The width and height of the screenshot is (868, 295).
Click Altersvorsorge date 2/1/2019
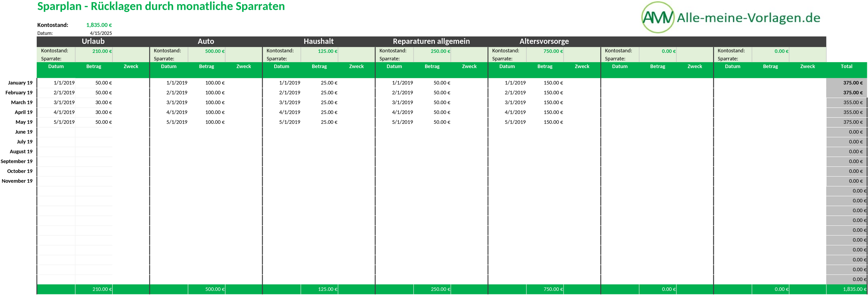pos(515,93)
